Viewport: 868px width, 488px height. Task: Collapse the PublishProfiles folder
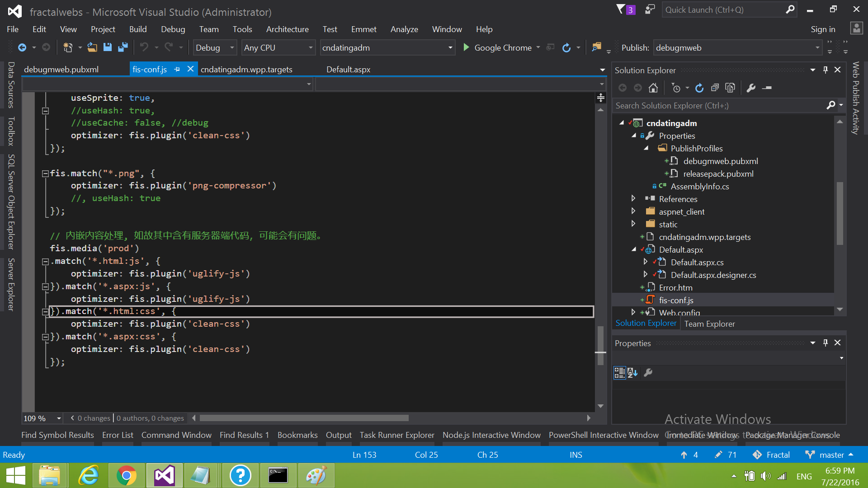coord(646,148)
